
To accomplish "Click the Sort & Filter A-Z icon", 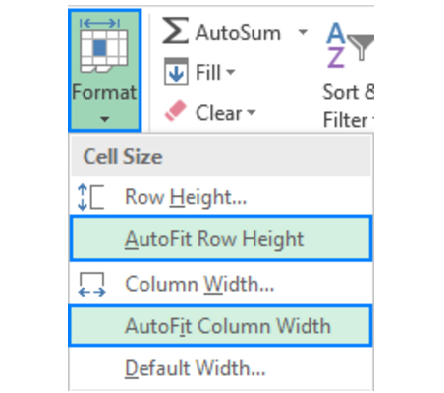I will click(x=336, y=45).
